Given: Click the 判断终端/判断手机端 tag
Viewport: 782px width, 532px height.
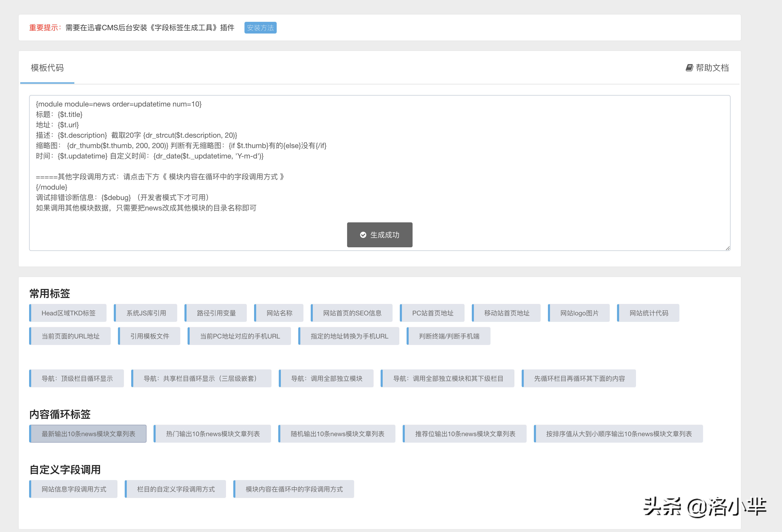Looking at the screenshot, I should click(449, 336).
